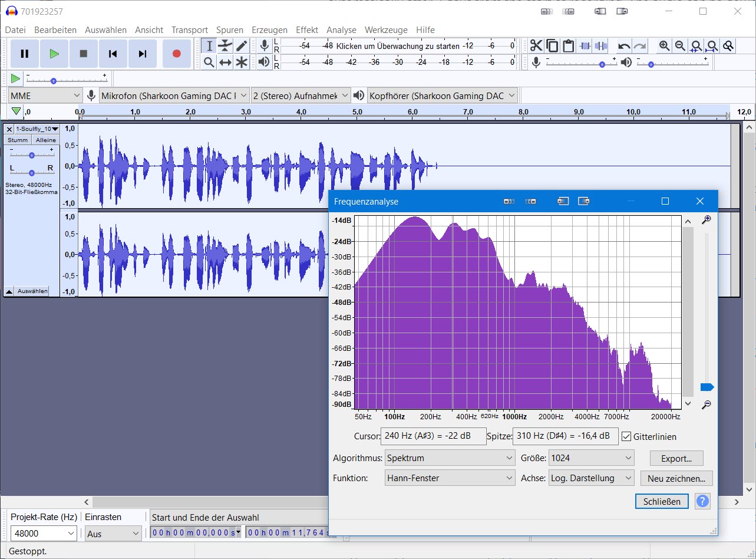Open the Größe 1024 dropdown
This screenshot has height=559, width=756.
click(x=592, y=458)
